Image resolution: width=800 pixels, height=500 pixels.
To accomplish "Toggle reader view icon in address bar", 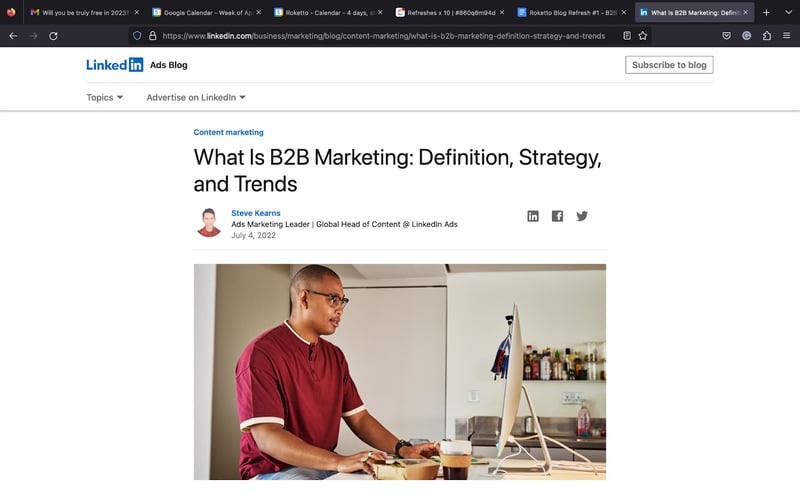I will (x=627, y=36).
